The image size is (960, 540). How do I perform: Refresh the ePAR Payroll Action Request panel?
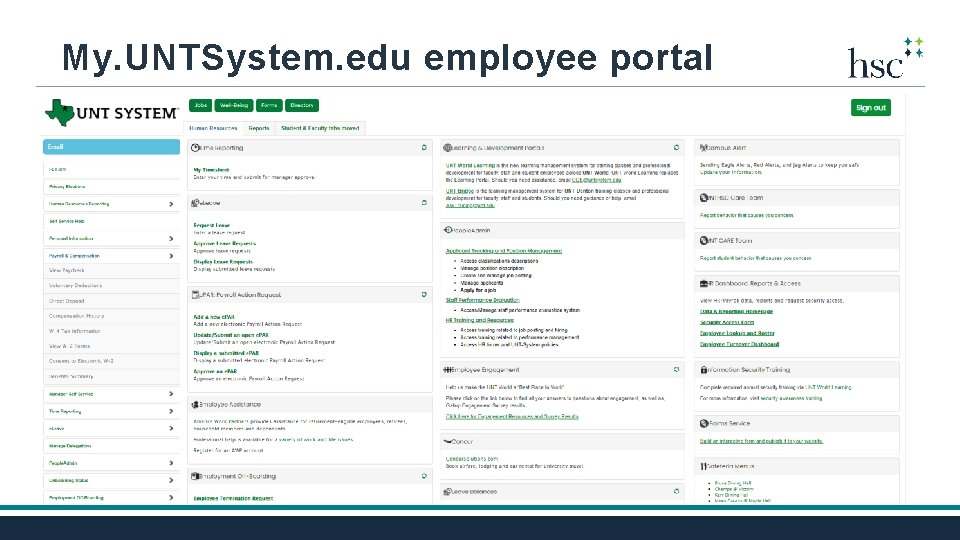pos(424,294)
